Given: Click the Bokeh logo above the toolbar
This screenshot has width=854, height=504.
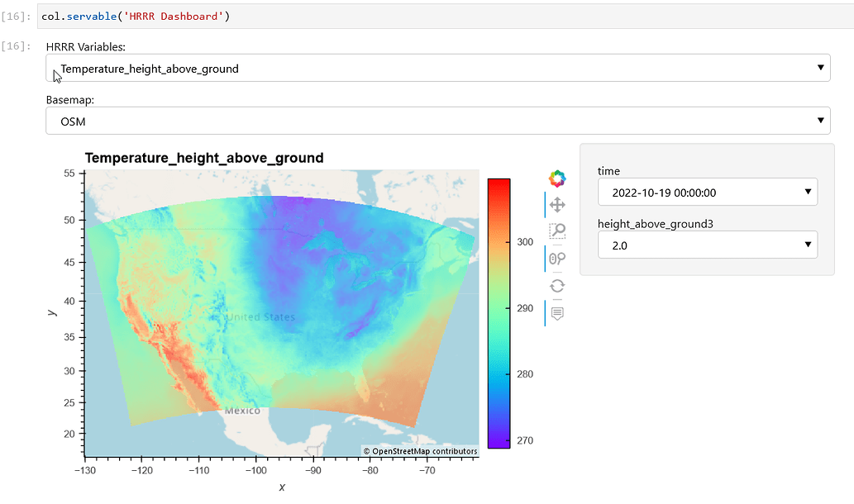Looking at the screenshot, I should pos(557,178).
